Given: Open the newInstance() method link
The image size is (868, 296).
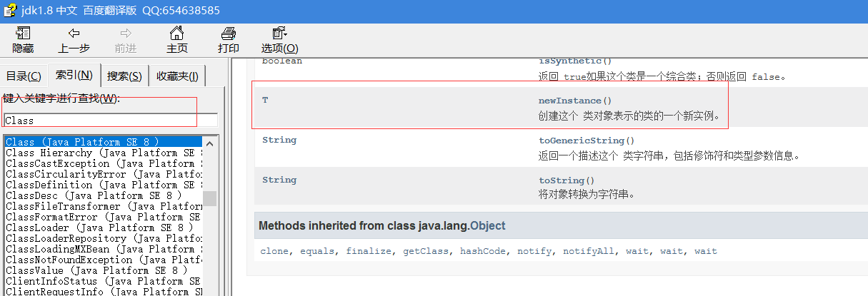Looking at the screenshot, I should (575, 101).
